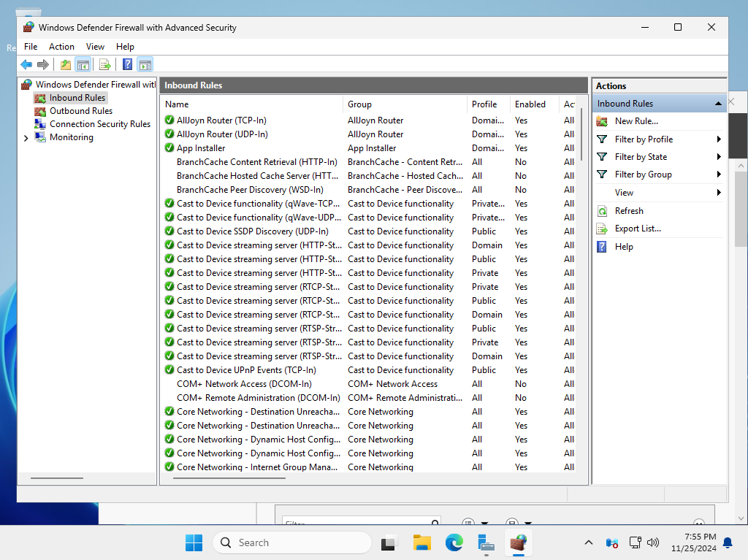
Task: Open the Action menu
Action: (x=61, y=46)
